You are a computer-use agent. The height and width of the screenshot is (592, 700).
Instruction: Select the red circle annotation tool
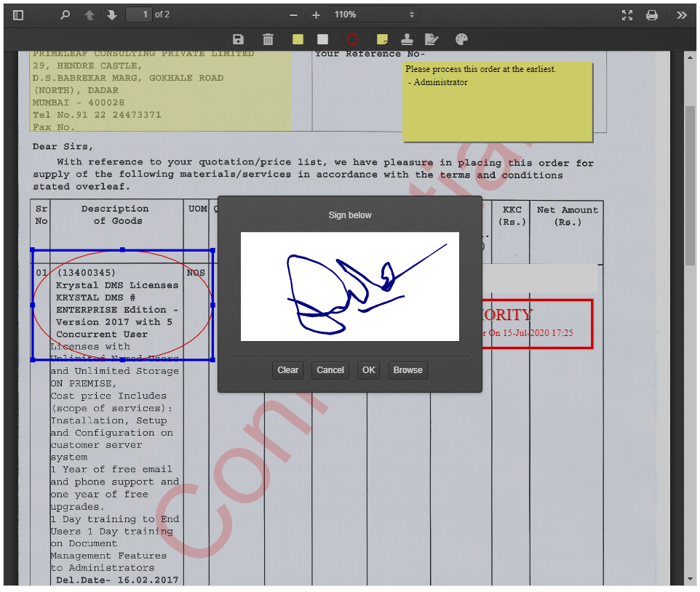click(x=352, y=39)
